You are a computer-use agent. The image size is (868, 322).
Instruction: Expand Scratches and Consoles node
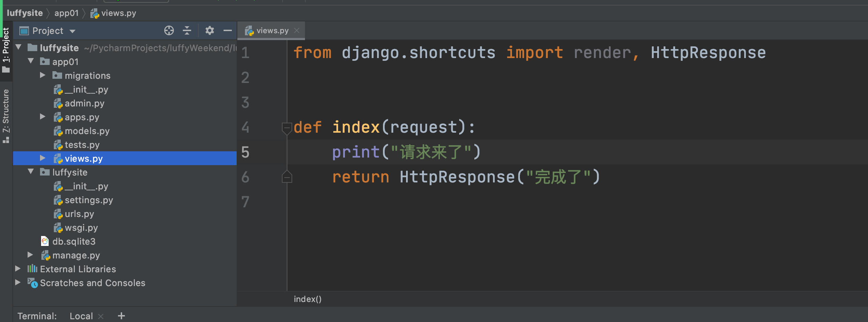pos(18,283)
